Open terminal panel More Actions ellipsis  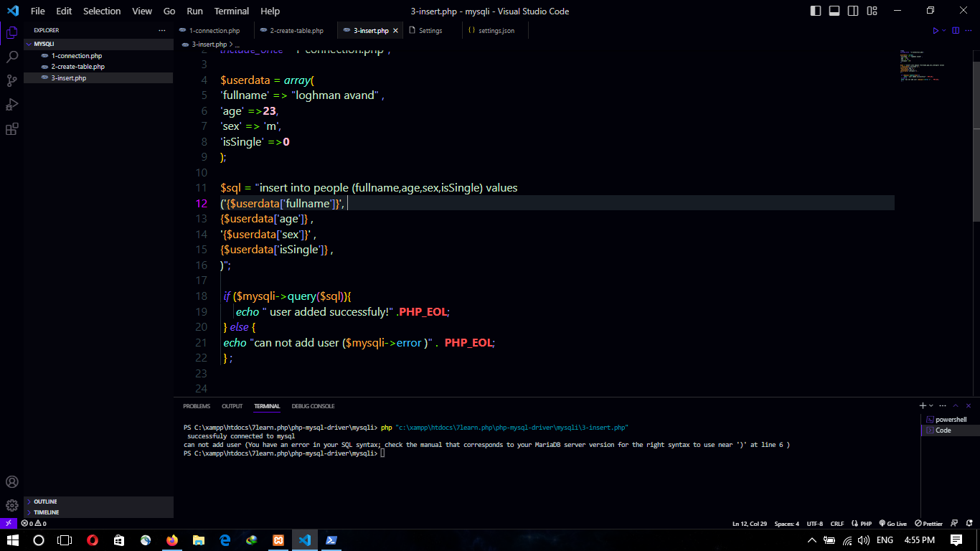click(943, 406)
